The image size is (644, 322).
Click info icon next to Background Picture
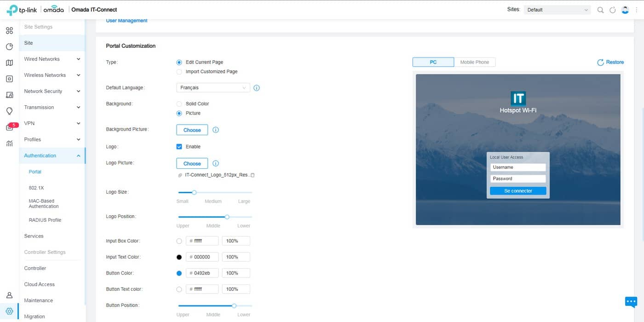tap(216, 130)
